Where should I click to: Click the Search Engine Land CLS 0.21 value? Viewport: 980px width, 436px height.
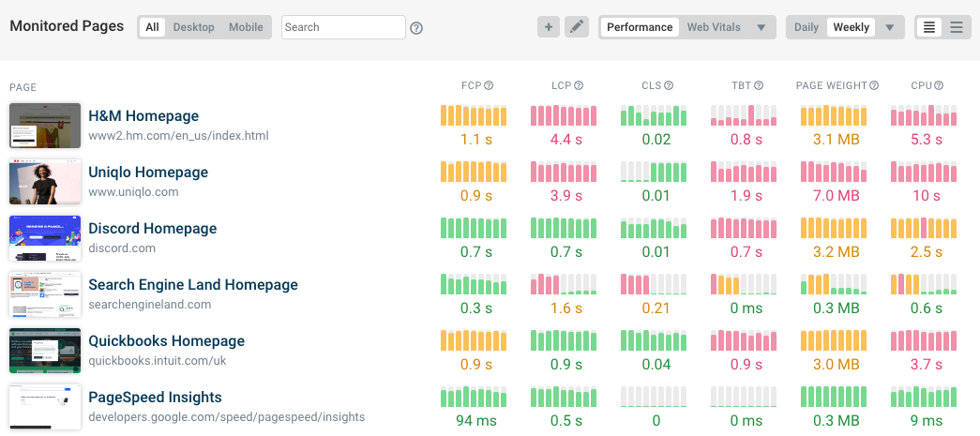pyautogui.click(x=656, y=308)
